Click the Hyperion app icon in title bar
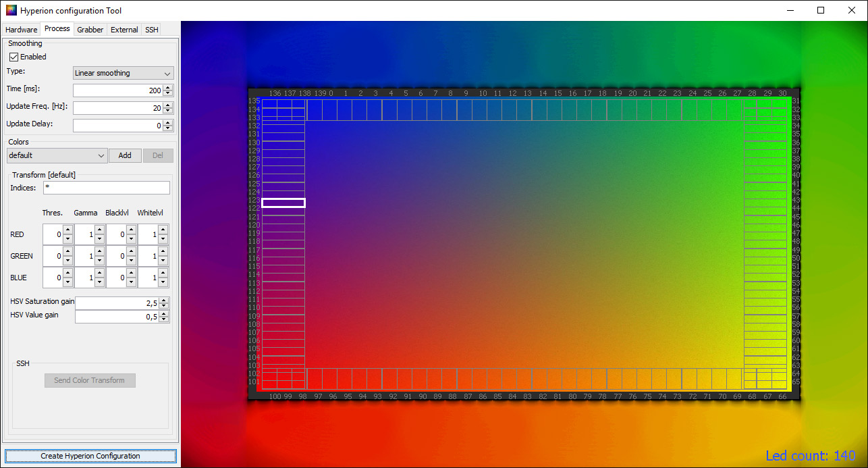 [x=11, y=10]
